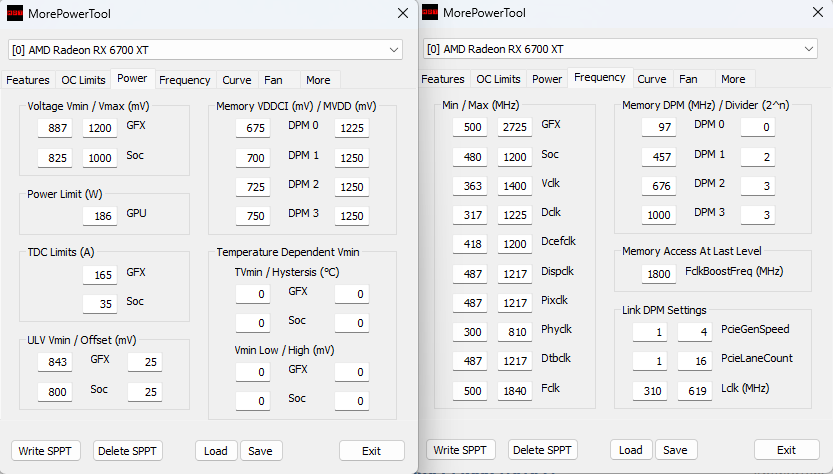Open OC Limits tab in right window
Screen dimensions: 833x474
[498, 79]
